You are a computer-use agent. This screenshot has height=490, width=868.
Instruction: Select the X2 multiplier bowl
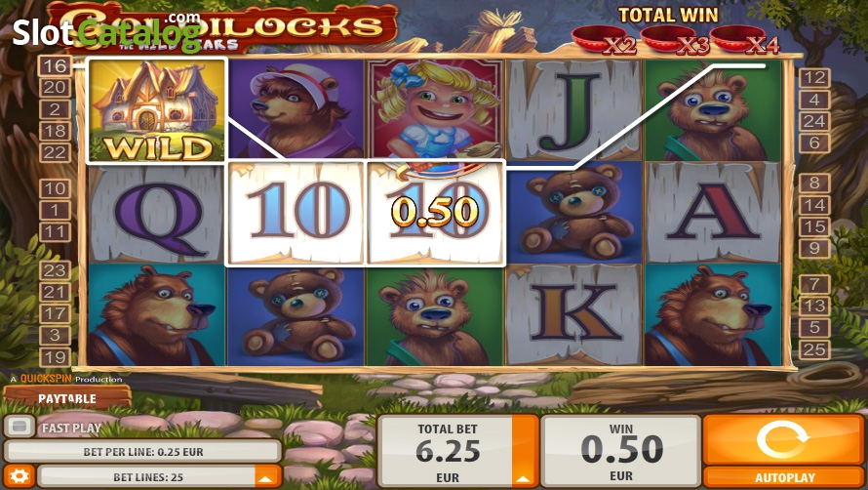[x=604, y=40]
